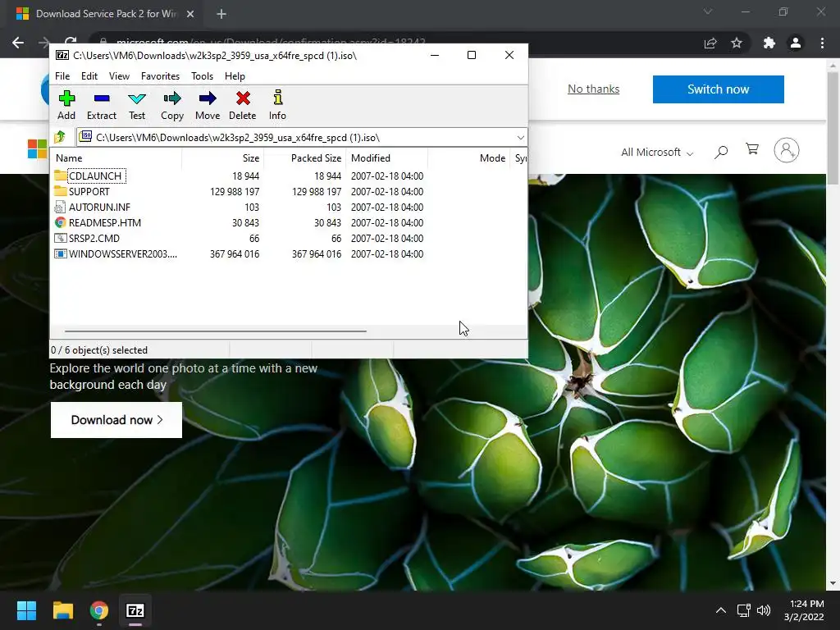
Task: Open the Chrome profile icon
Action: pyautogui.click(x=796, y=43)
